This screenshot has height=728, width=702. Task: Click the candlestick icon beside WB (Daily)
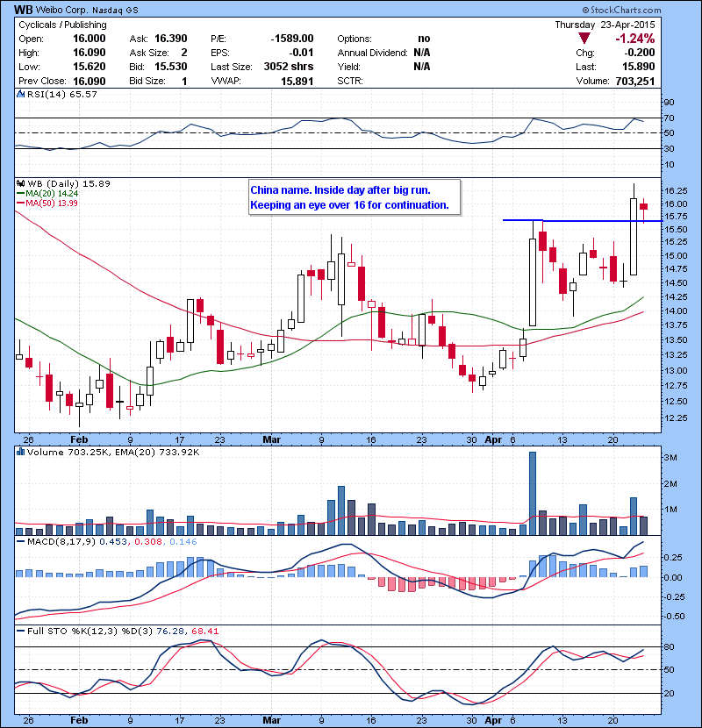tap(20, 183)
